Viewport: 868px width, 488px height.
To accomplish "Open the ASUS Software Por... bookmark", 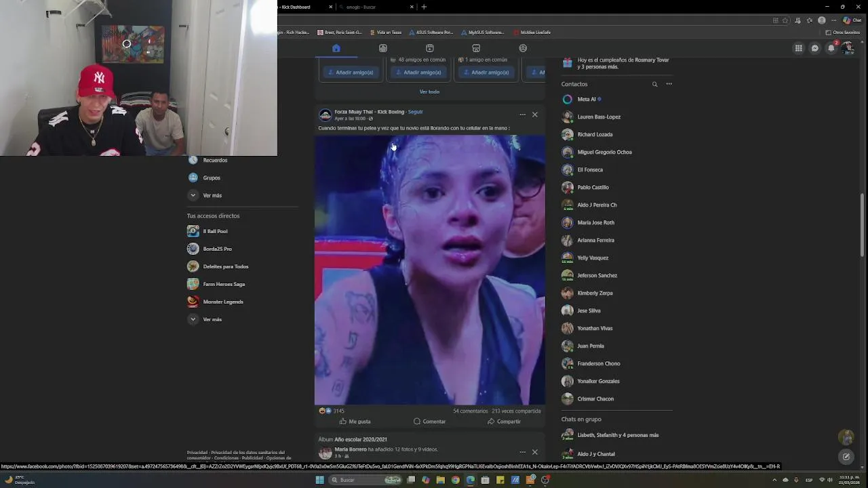I will click(431, 32).
